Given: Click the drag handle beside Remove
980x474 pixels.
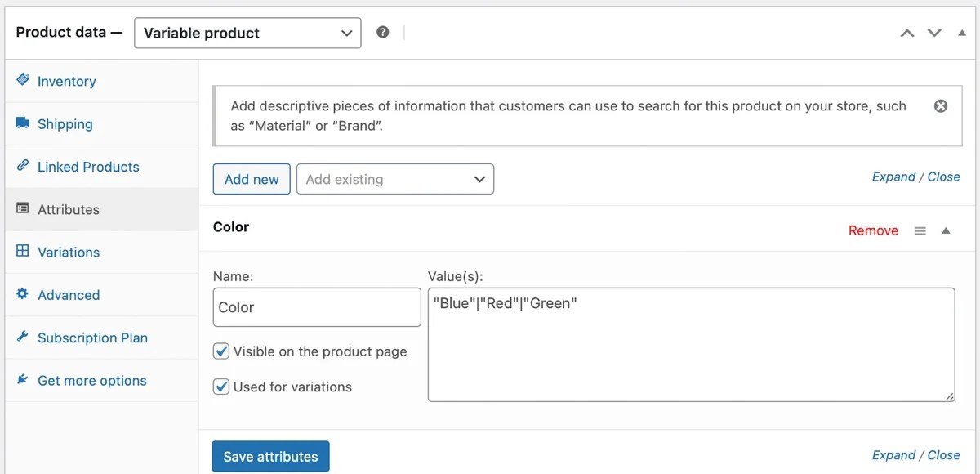Looking at the screenshot, I should coord(920,230).
